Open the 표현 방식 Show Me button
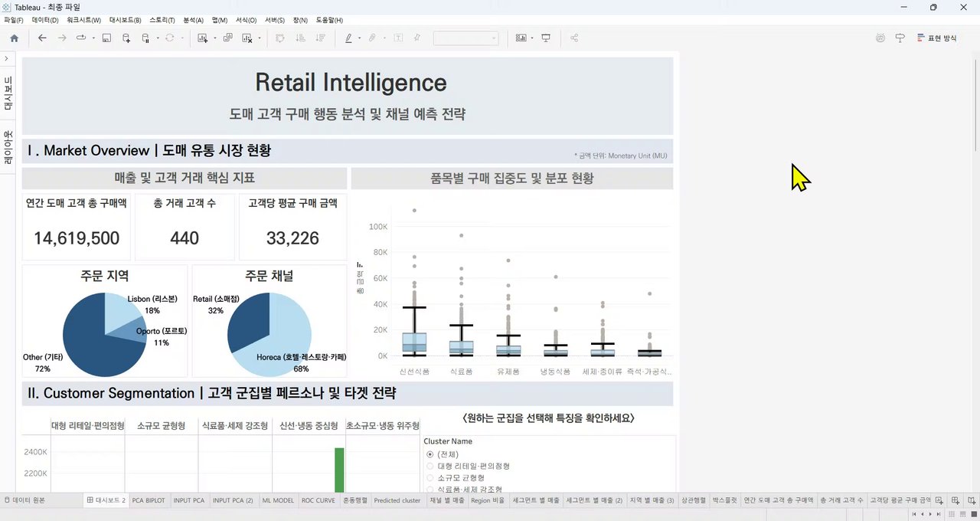Image resolution: width=980 pixels, height=521 pixels. click(936, 38)
